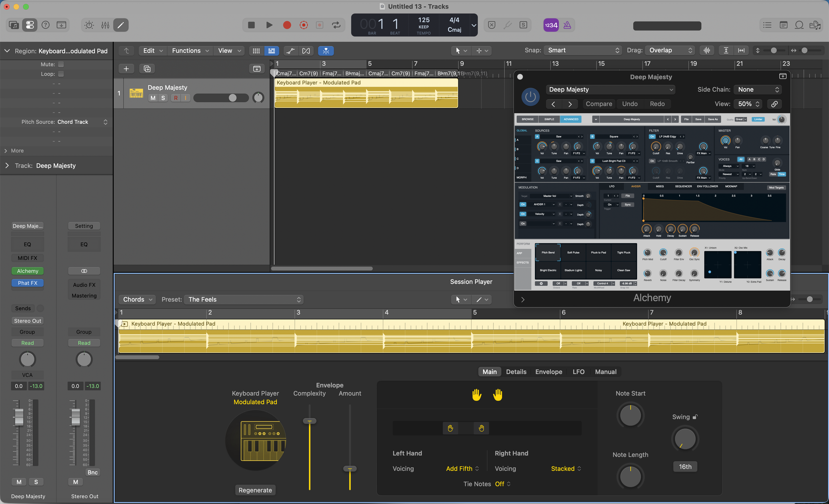The height and width of the screenshot is (504, 829).
Task: Open the List Editors icon at top right
Action: click(x=767, y=25)
